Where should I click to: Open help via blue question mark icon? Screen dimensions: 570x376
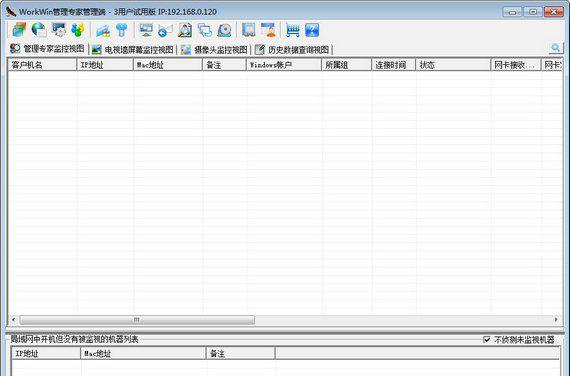point(312,30)
